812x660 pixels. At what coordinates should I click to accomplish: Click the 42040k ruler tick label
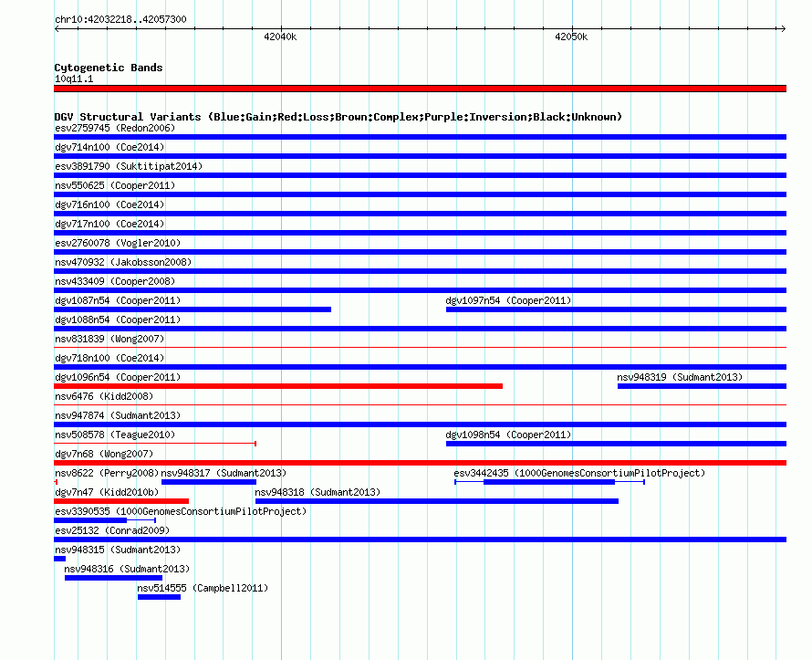pyautogui.click(x=280, y=37)
